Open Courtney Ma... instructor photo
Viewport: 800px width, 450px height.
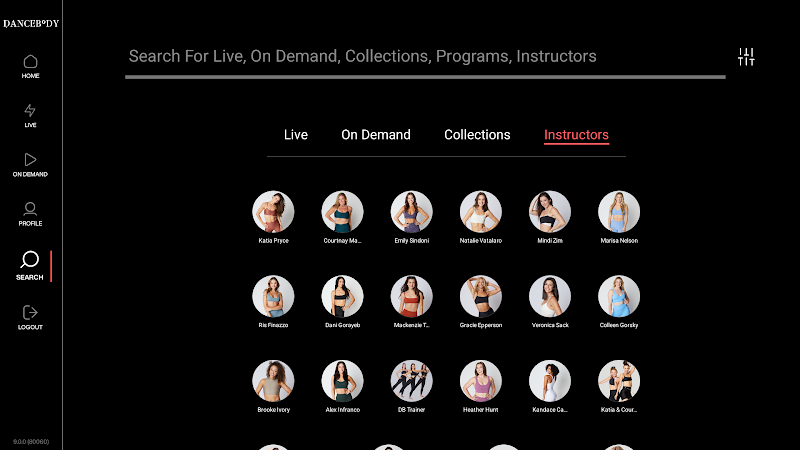click(342, 212)
